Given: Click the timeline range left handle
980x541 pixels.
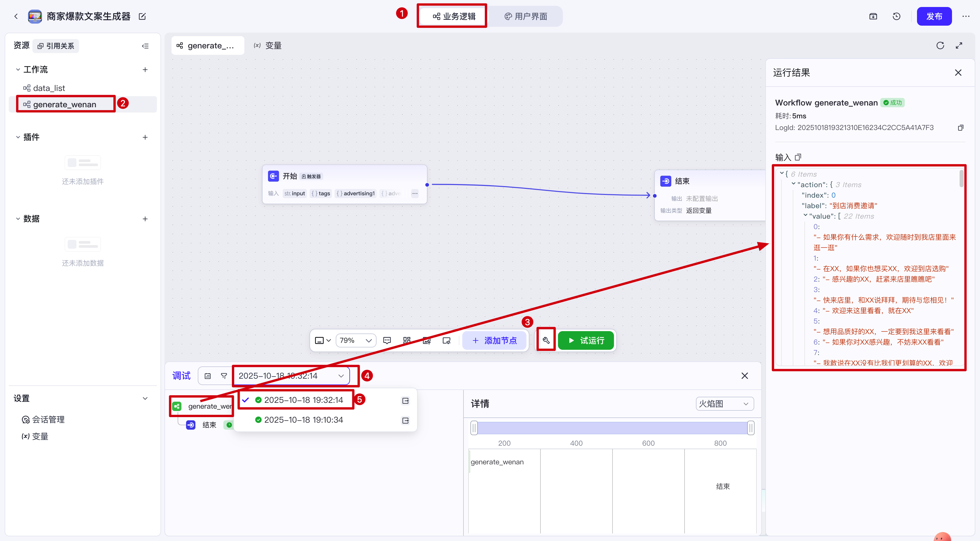Looking at the screenshot, I should [474, 428].
